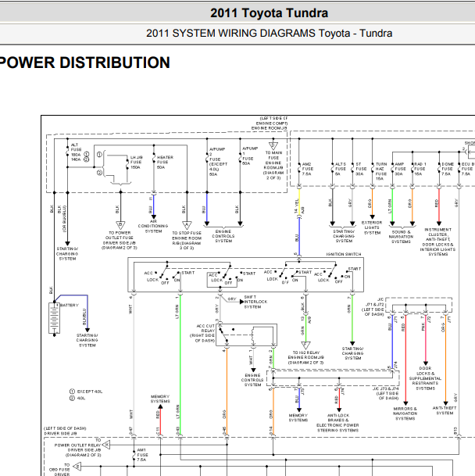475x476 pixels.
Task: Click "STARTING/CHARGING SYSTEM" under ALT-S and ST fuses
Action: (x=344, y=236)
